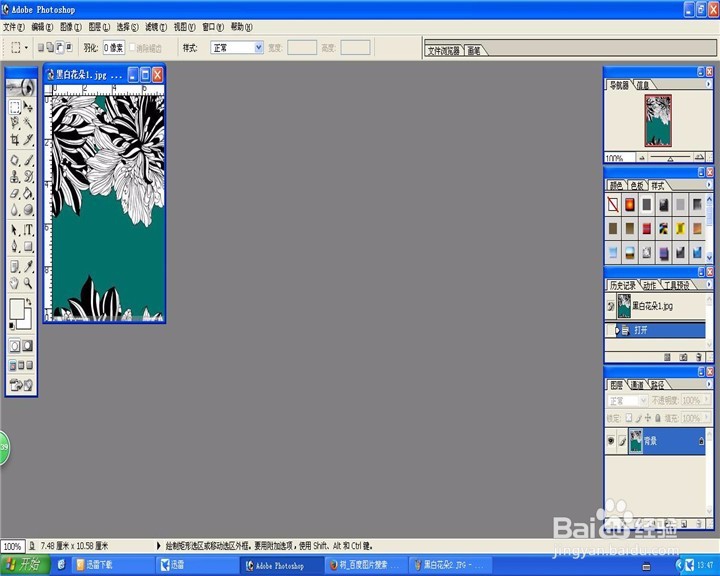This screenshot has width=720, height=576.
Task: Toggle visibility eye of 背景 layer
Action: (x=611, y=441)
